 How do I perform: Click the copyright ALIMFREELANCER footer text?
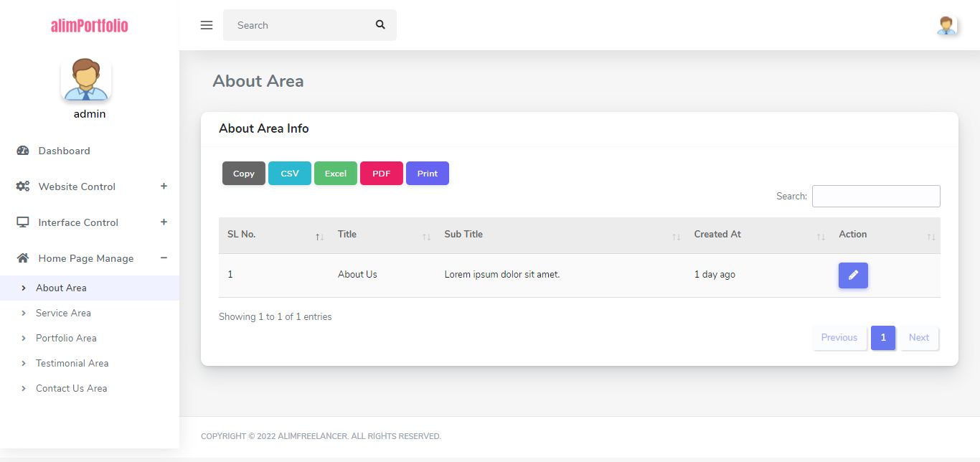click(321, 436)
